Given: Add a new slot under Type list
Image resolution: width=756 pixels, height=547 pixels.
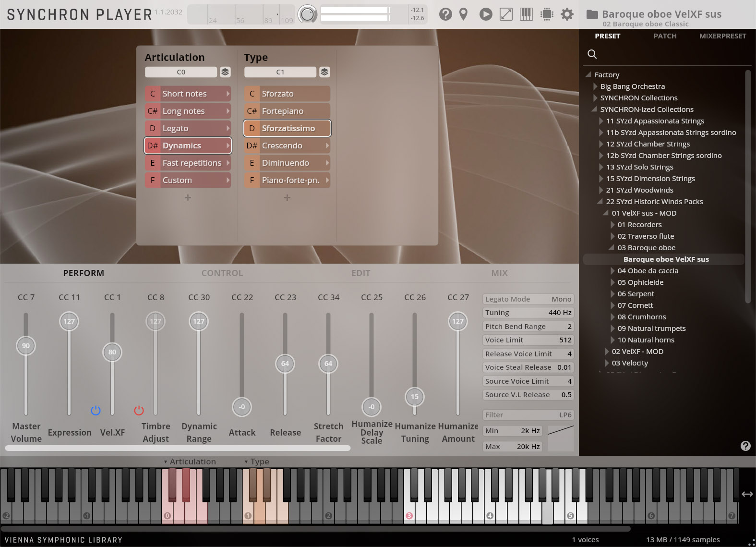Looking at the screenshot, I should coord(287,197).
